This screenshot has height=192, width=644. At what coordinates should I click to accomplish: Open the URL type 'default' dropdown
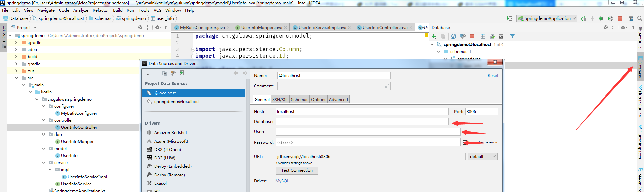[x=483, y=156]
